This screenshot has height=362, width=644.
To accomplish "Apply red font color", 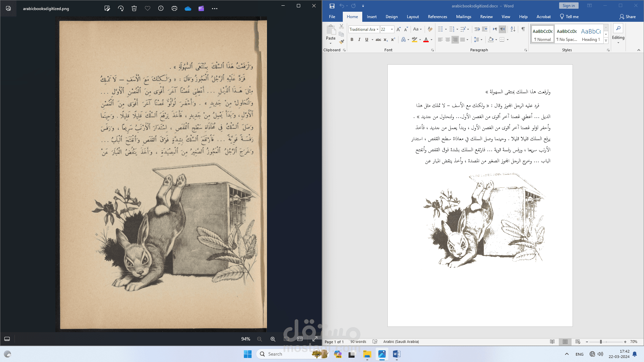I will point(426,40).
